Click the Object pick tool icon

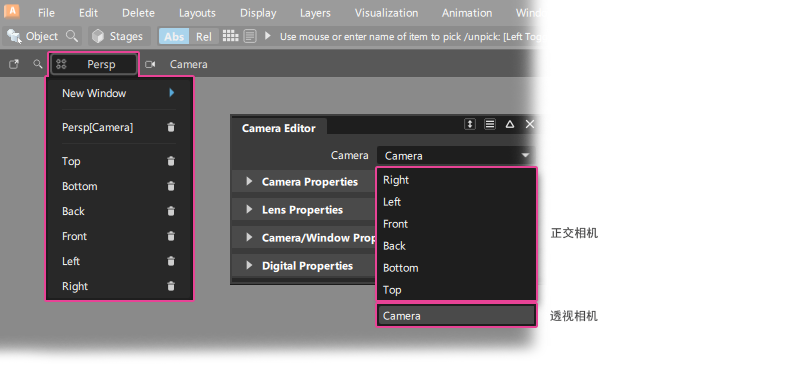[14, 36]
